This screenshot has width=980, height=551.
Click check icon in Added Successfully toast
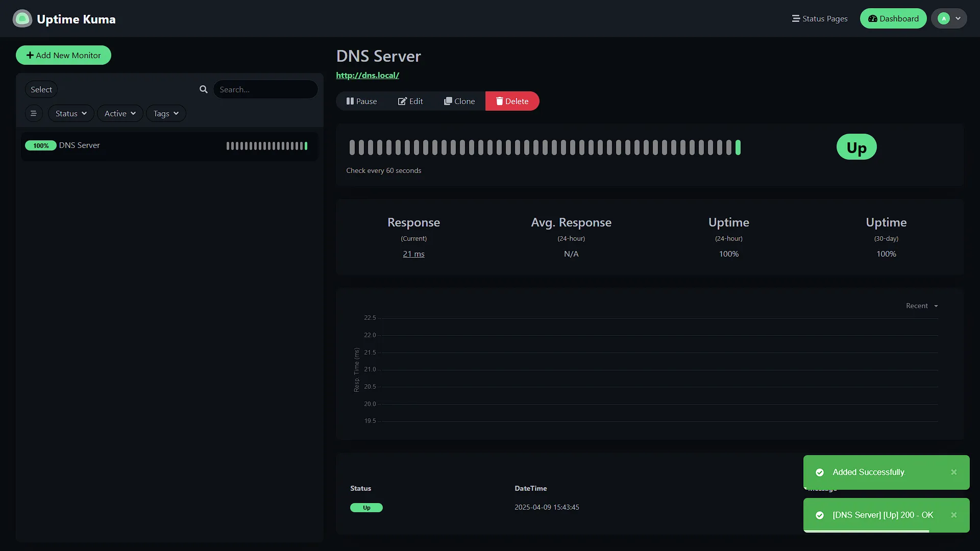point(820,472)
